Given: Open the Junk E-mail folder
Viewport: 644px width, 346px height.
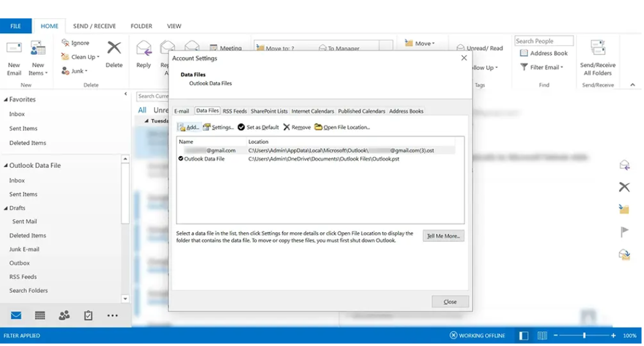Looking at the screenshot, I should coord(24,249).
